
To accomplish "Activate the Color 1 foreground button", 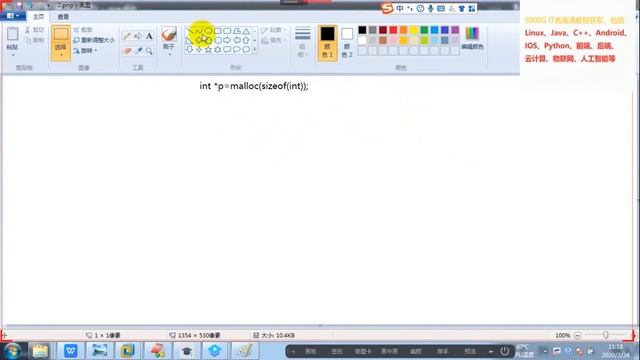I will 327,43.
